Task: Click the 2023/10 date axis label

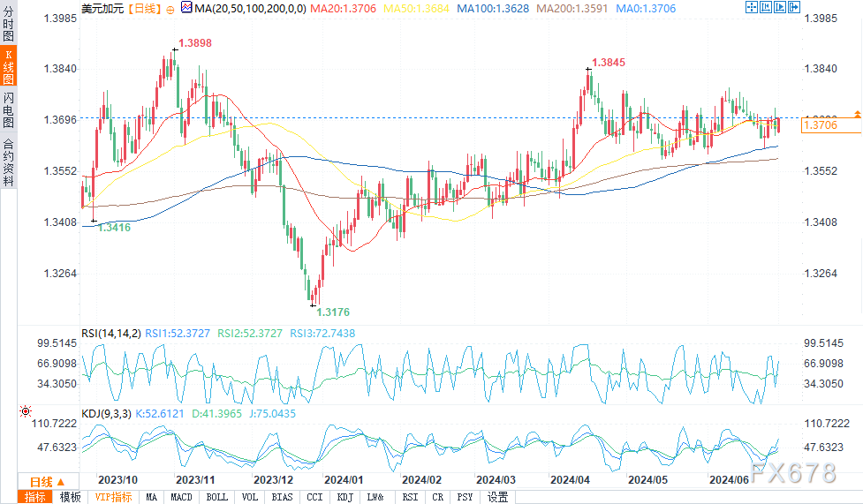Action: (117, 480)
